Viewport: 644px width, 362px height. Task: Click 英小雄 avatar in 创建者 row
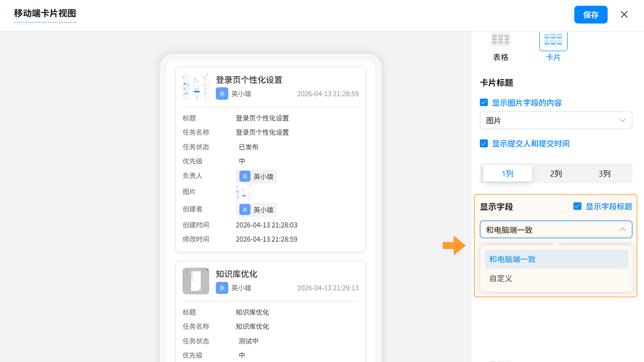(245, 210)
